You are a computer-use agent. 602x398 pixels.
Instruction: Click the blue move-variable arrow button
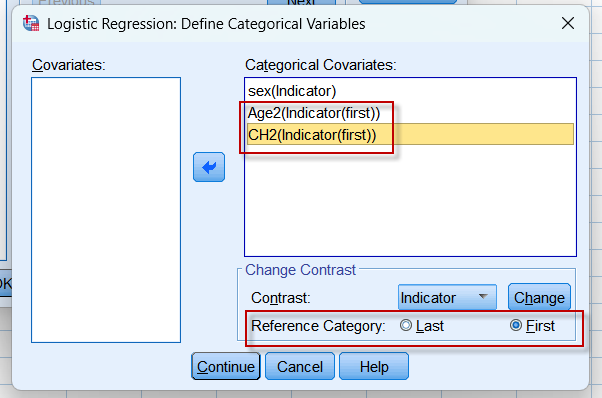point(209,167)
